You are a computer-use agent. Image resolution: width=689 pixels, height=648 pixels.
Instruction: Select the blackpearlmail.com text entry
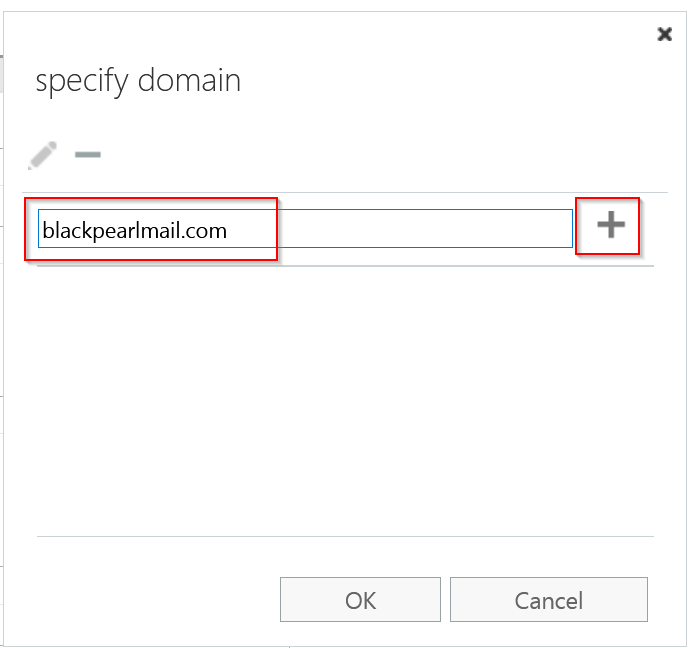(135, 231)
